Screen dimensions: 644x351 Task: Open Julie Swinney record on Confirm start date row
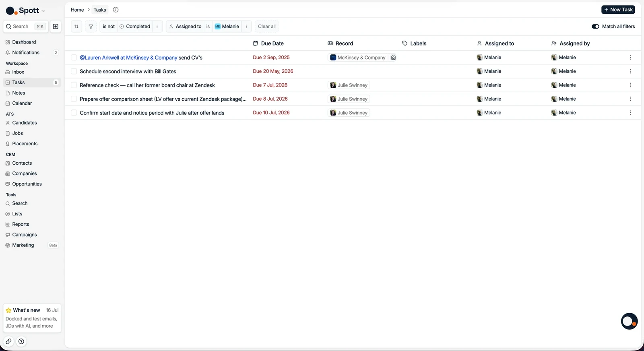point(349,113)
